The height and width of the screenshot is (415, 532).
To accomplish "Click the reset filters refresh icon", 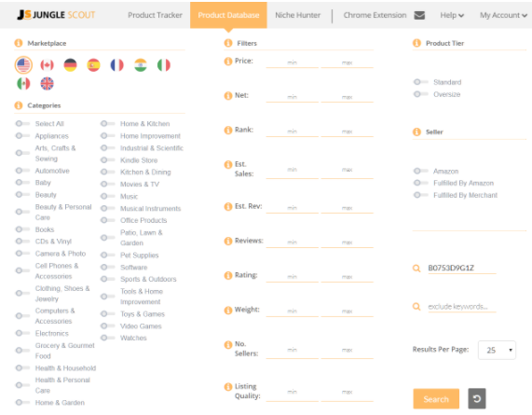I will [477, 399].
